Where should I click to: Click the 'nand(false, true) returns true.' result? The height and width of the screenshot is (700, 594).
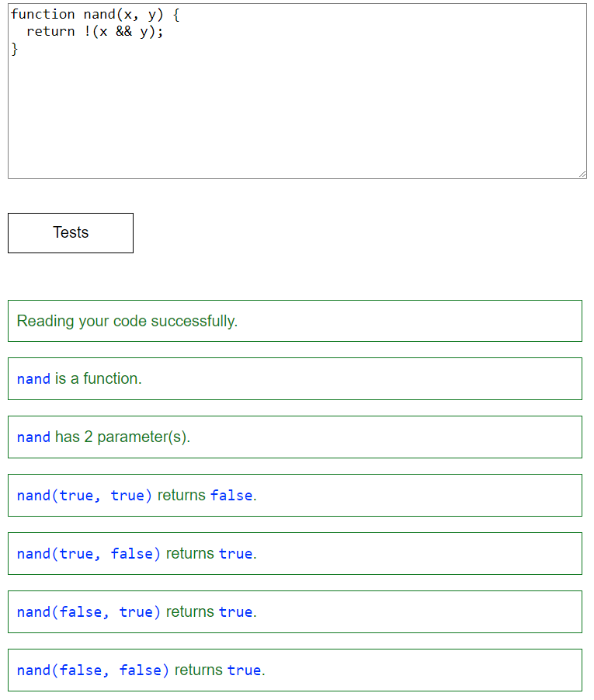295,611
